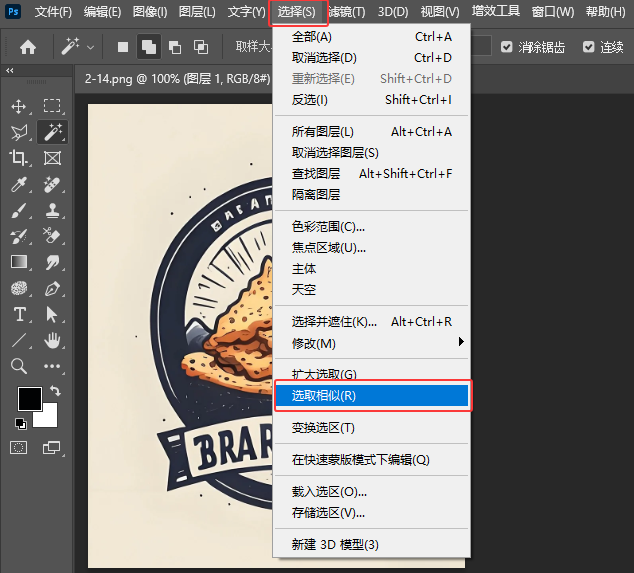Select the Polygonal Lasso tool
Image resolution: width=634 pixels, height=573 pixels.
19,132
